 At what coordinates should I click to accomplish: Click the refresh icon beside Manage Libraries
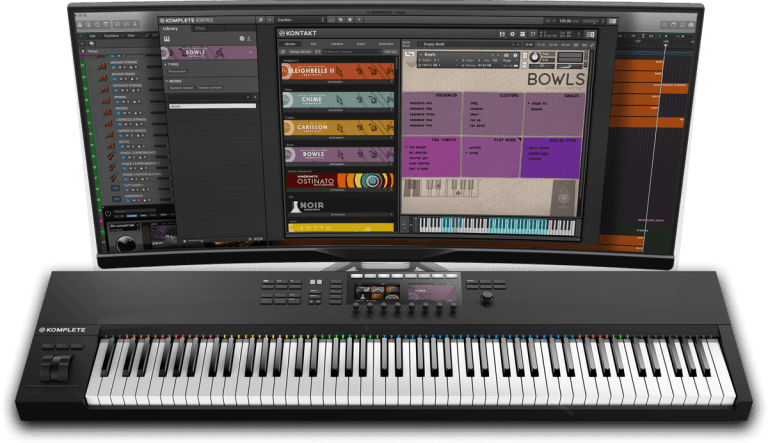(x=283, y=51)
